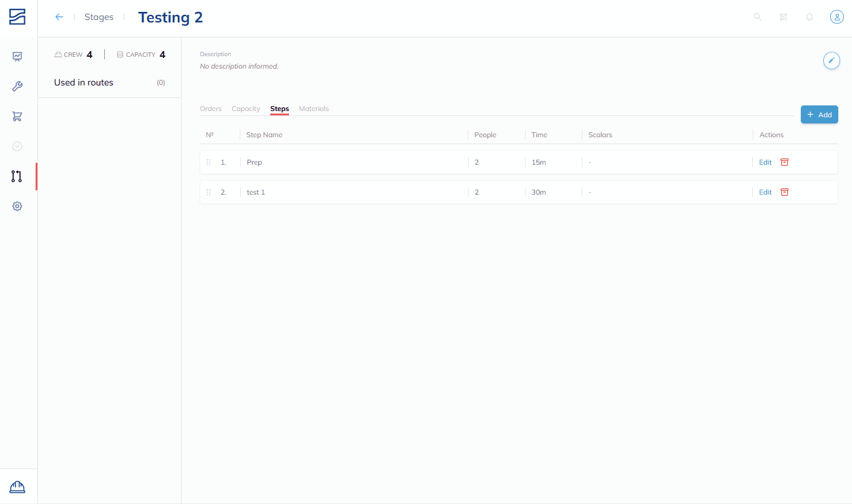Open the shopping cart section
This screenshot has height=504, width=852.
coord(17,117)
